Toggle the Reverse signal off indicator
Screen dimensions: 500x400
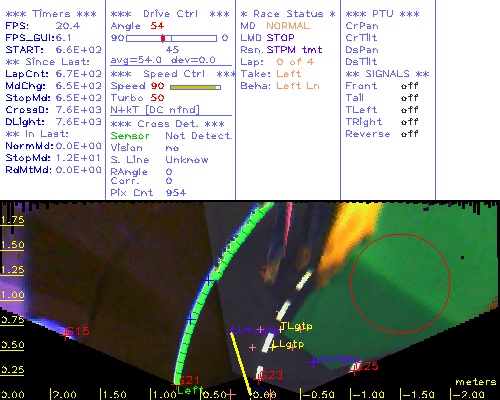pyautogui.click(x=410, y=134)
